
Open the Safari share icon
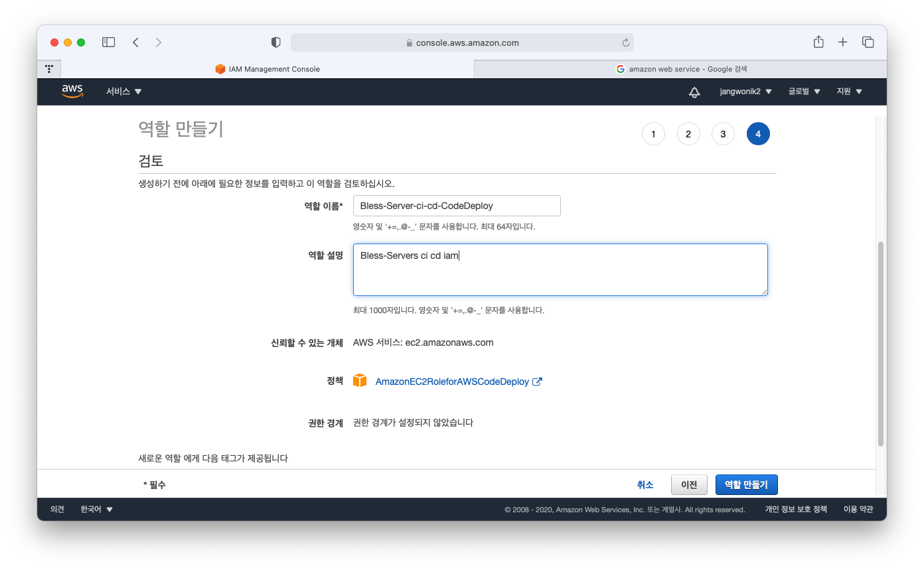(x=818, y=42)
